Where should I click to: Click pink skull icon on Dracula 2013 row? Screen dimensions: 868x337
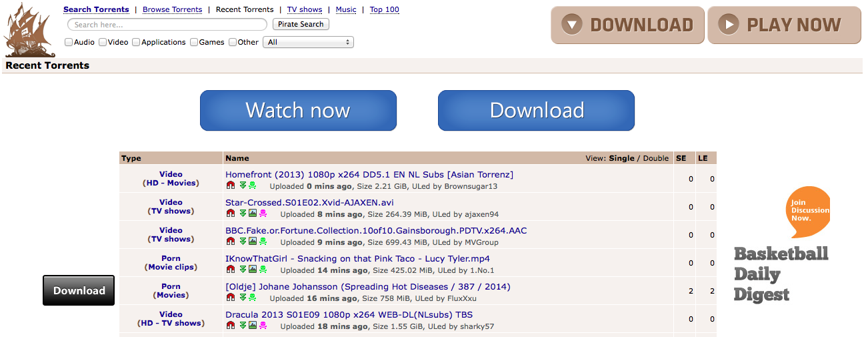click(263, 326)
